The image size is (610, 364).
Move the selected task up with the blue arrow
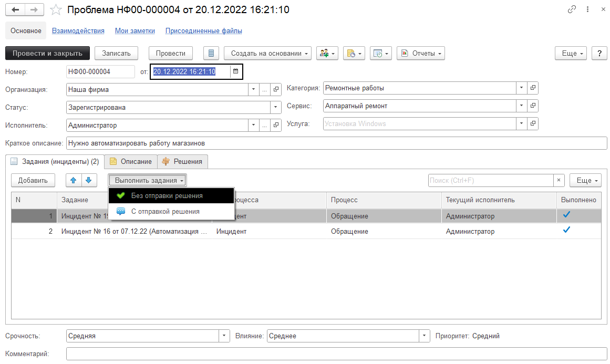pyautogui.click(x=74, y=180)
